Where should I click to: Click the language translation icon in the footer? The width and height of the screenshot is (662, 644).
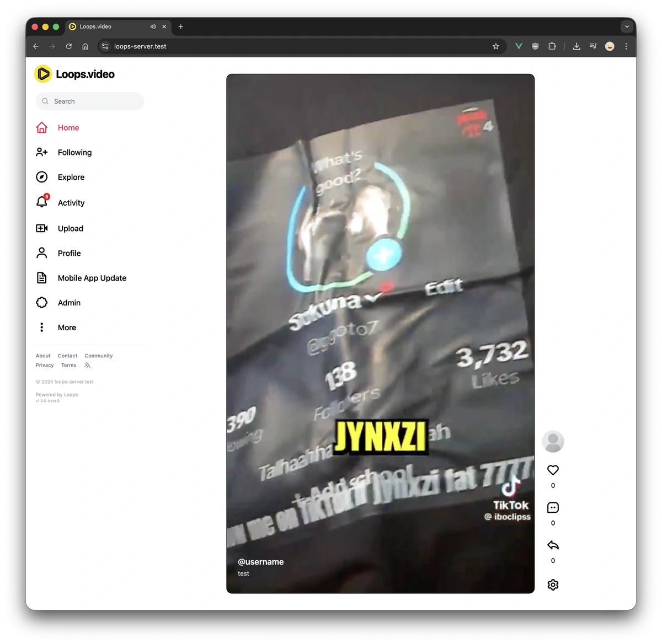87,364
